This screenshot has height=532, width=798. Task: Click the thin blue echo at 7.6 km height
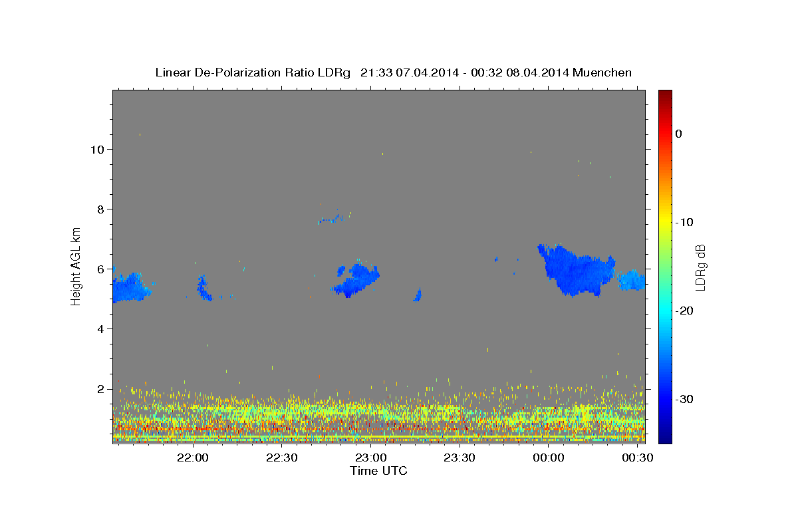331,219
